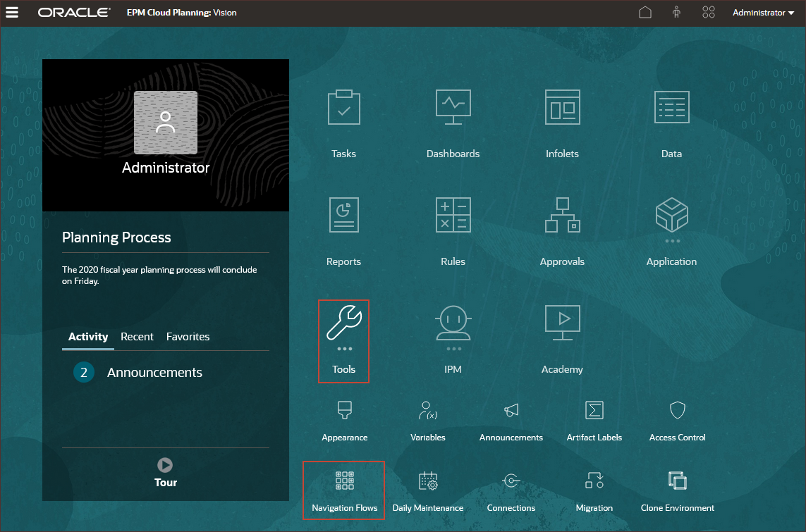Open the Reports card

344,232
